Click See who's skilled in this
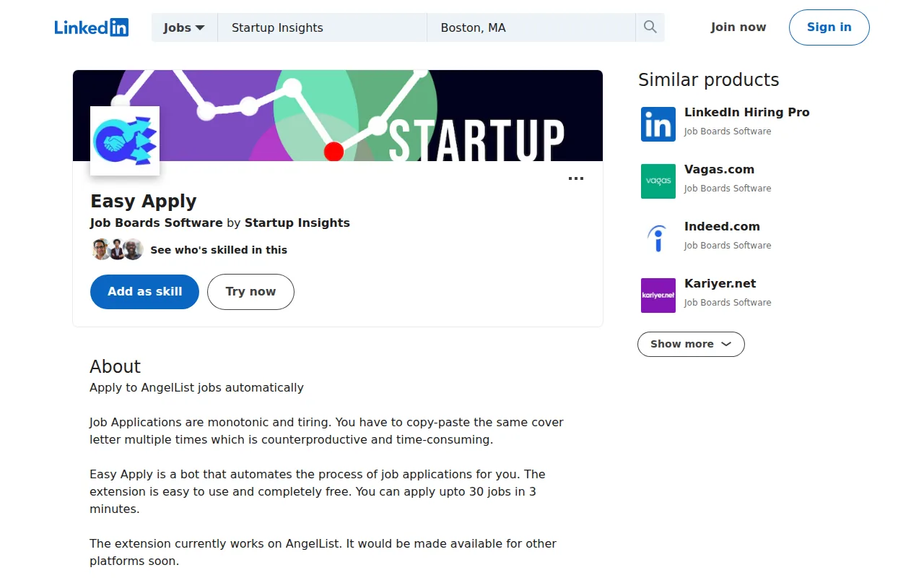 pos(219,250)
